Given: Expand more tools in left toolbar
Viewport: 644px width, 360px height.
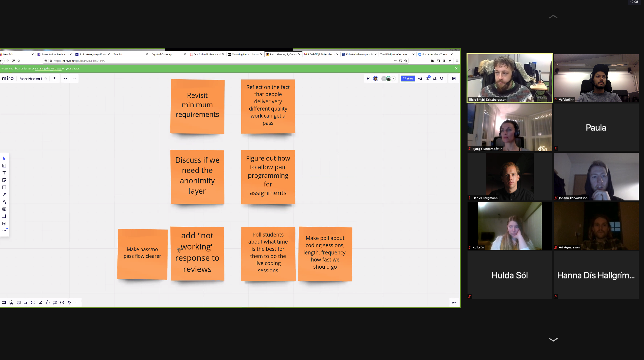Looking at the screenshot, I should click(x=4, y=231).
